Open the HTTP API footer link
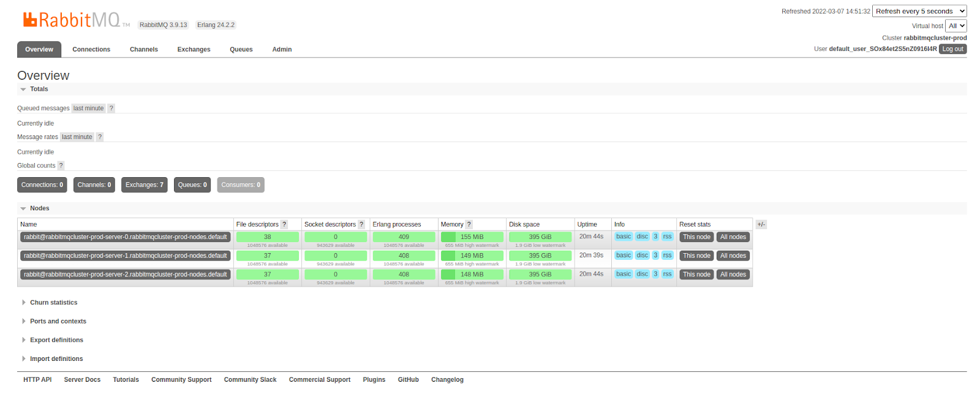Screen dimensions: 980x413 (37, 380)
